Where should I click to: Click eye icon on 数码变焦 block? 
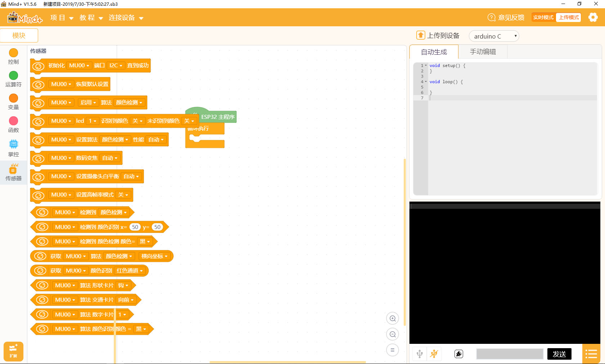coord(38,159)
